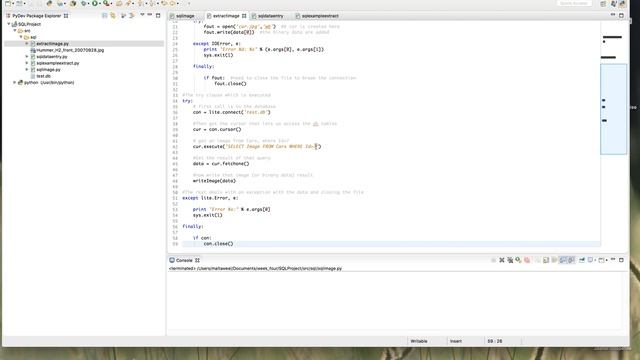Screen dimensions: 640x360
Task: Click the con.close() line in editor
Action: point(218,244)
